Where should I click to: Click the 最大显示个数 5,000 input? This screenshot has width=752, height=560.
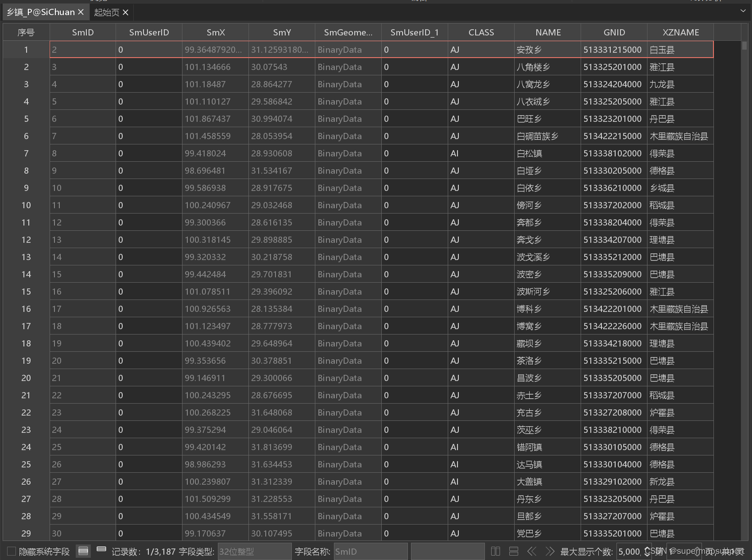click(630, 551)
